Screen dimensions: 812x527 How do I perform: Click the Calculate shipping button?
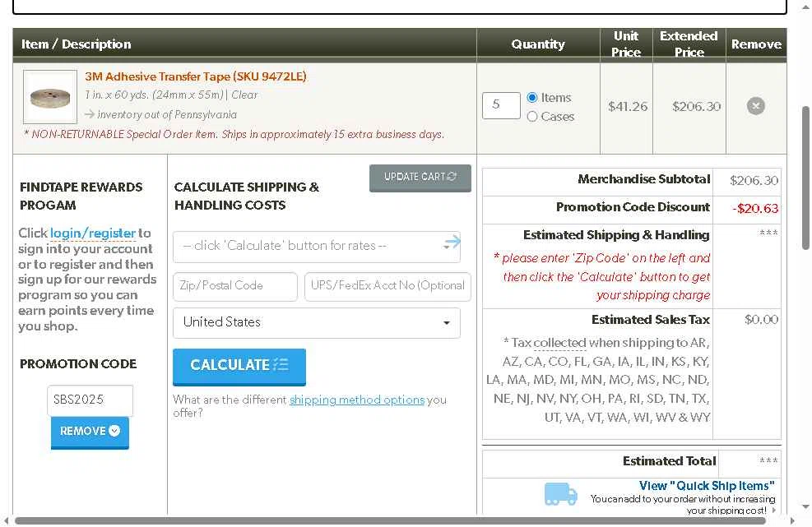coord(239,366)
